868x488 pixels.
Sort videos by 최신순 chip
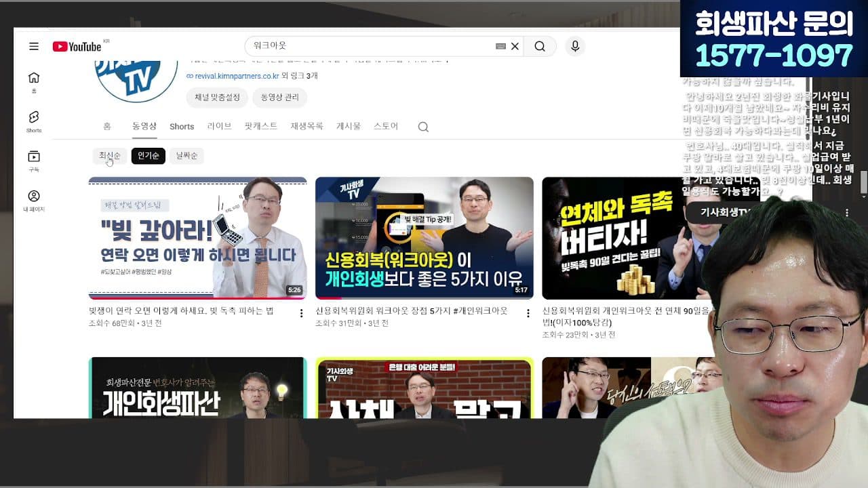[x=110, y=156]
